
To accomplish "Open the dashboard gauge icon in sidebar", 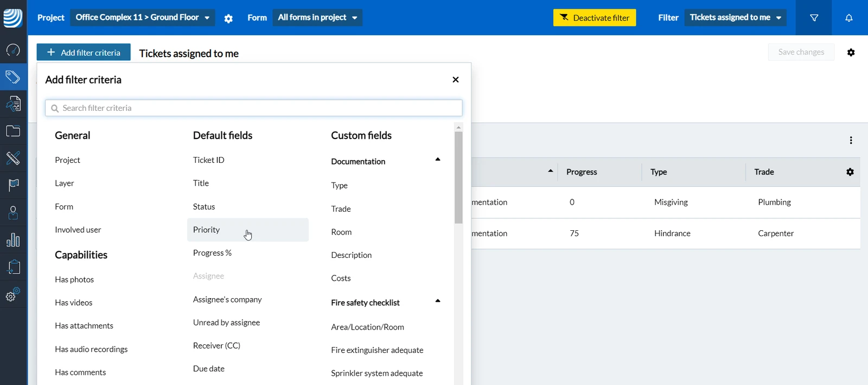I will 13,51.
